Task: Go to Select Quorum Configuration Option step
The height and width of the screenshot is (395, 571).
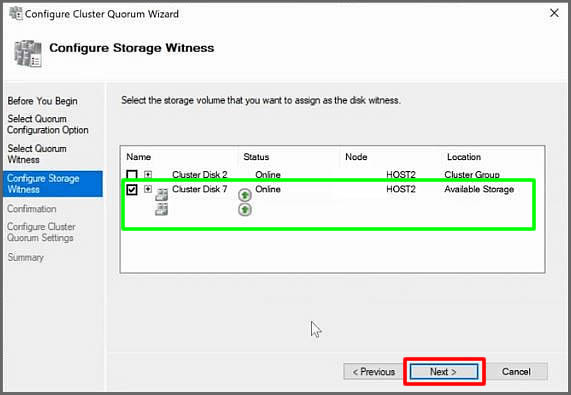Action: pos(48,125)
